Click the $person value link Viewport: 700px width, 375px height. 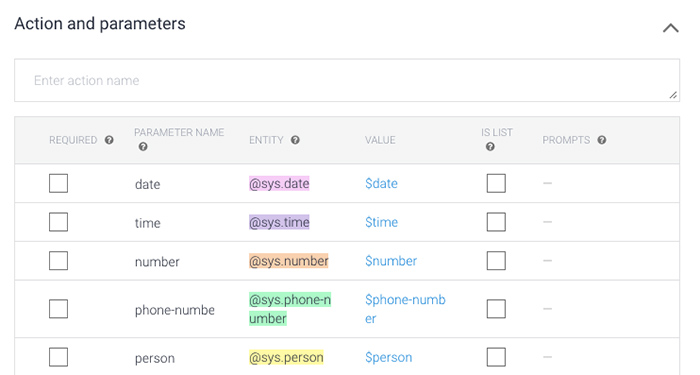pos(388,357)
